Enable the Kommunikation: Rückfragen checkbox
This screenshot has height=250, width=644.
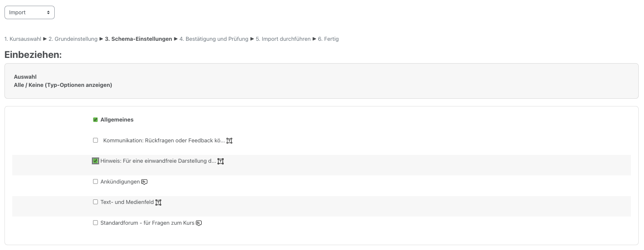[x=95, y=140]
